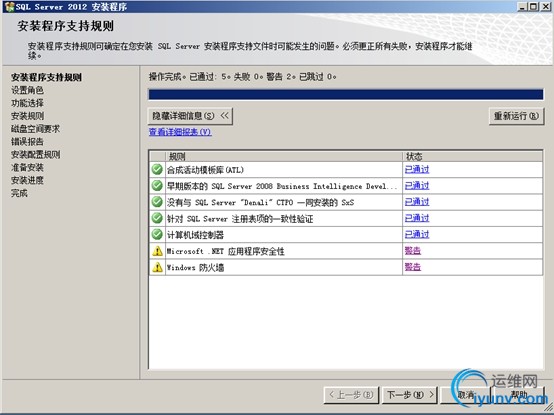Click the 帮助 button
The image size is (554, 415).
click(x=519, y=395)
